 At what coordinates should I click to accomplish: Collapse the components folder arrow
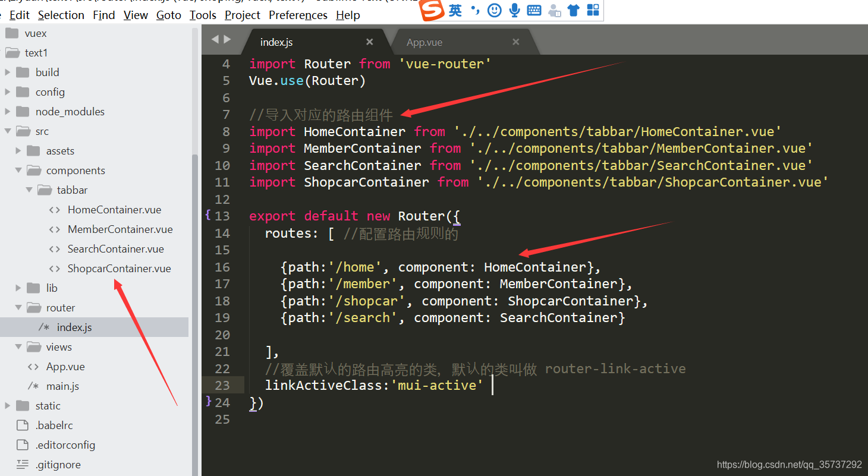coord(18,171)
